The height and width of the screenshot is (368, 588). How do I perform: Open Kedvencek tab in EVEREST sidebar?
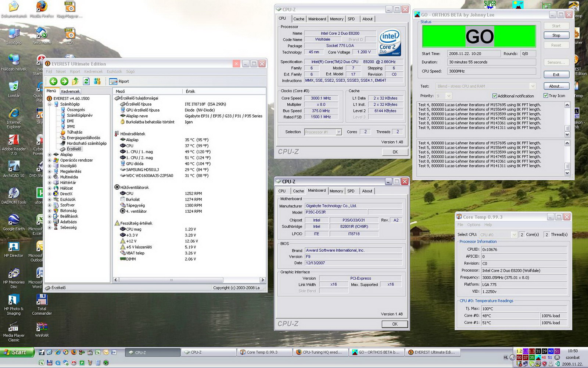click(x=70, y=91)
